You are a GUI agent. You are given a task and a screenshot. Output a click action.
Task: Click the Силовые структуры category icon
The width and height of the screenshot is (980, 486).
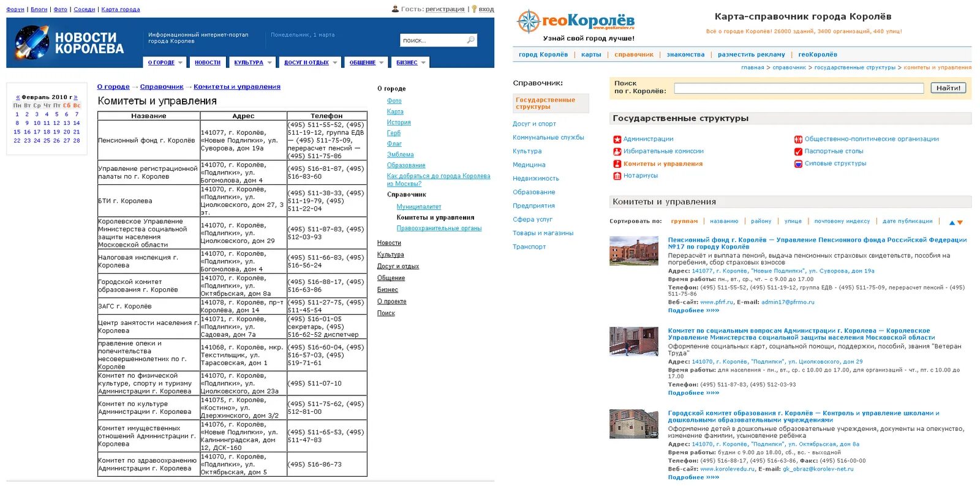798,163
